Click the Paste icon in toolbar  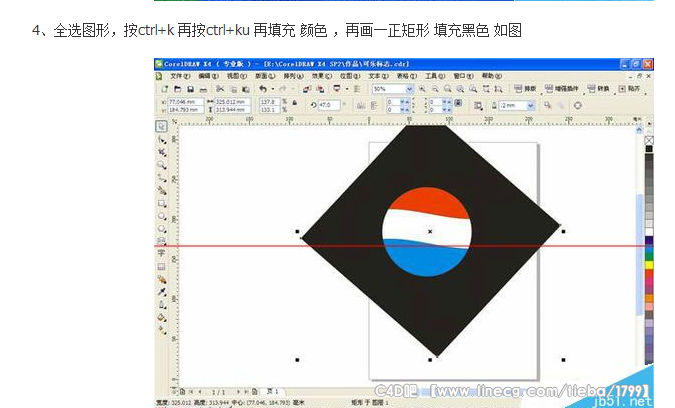(246, 89)
